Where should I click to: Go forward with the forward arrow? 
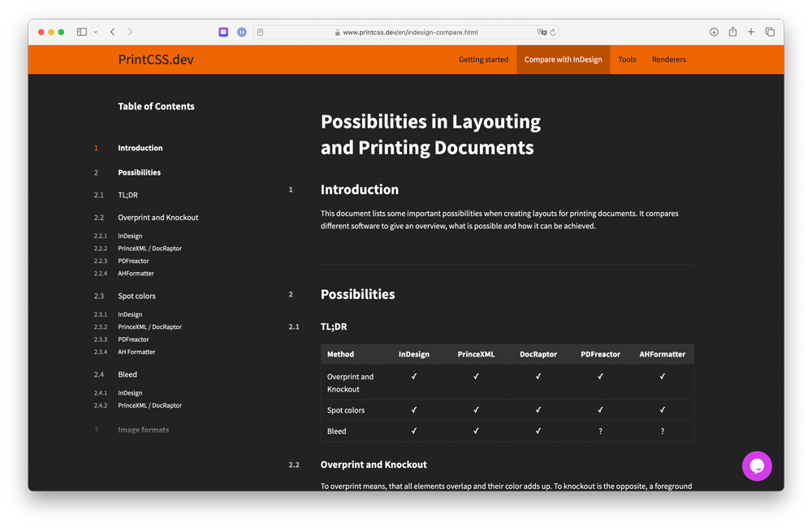(x=130, y=32)
